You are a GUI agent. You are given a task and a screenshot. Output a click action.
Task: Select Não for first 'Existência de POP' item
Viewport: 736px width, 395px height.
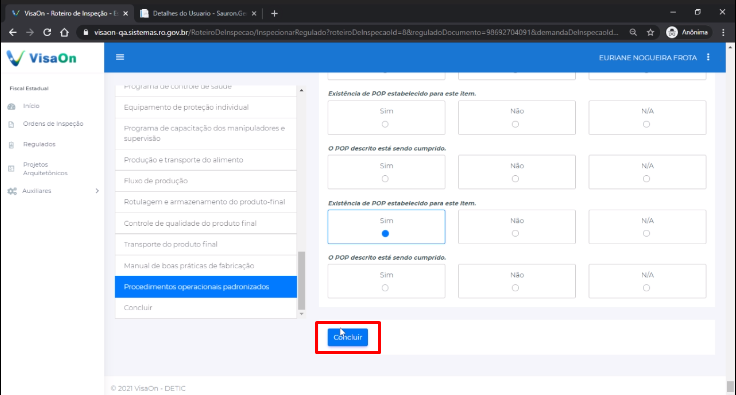[x=515, y=124]
